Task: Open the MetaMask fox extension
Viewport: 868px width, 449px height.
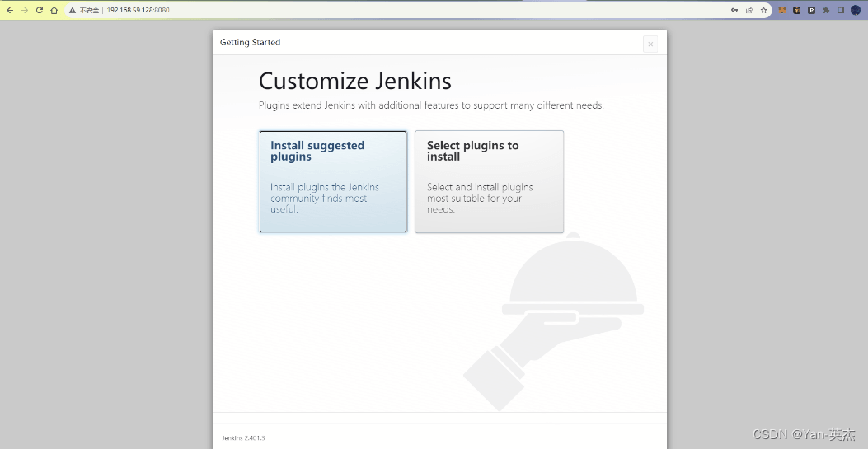Action: pos(782,10)
